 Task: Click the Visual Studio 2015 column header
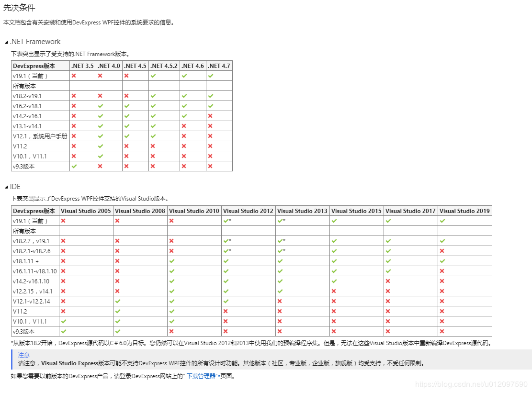[356, 211]
